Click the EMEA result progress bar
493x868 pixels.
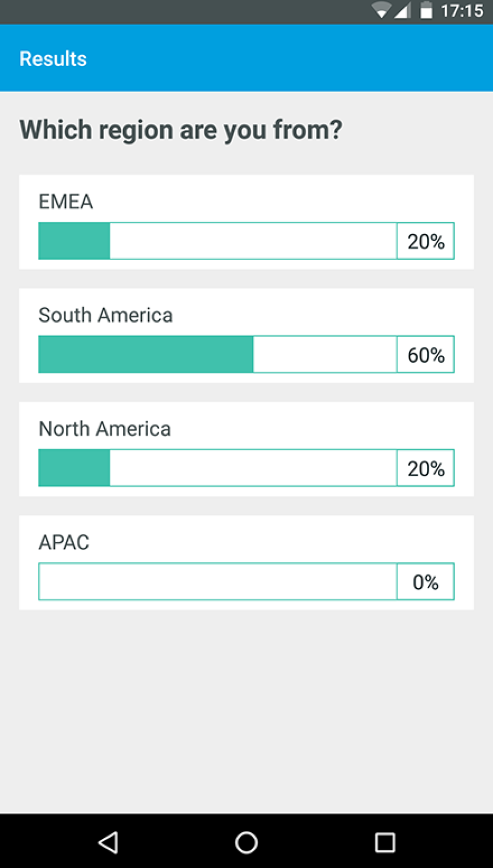click(x=217, y=241)
